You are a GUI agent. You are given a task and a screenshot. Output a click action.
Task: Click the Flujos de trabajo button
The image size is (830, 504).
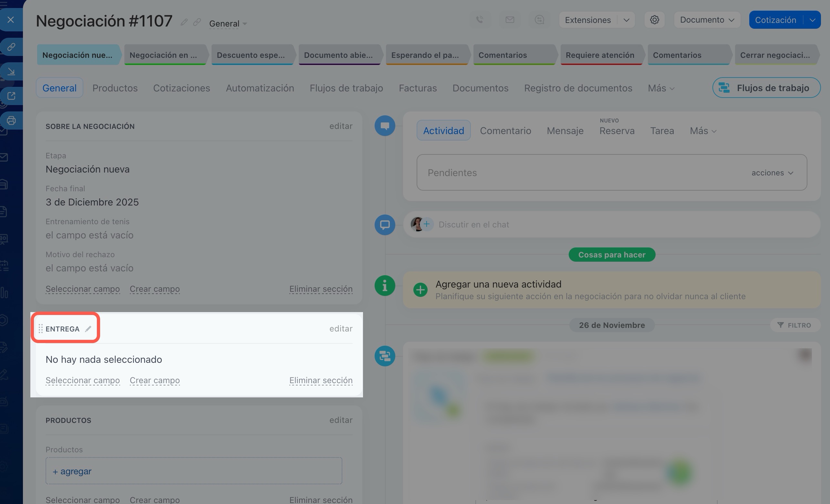[x=766, y=88]
